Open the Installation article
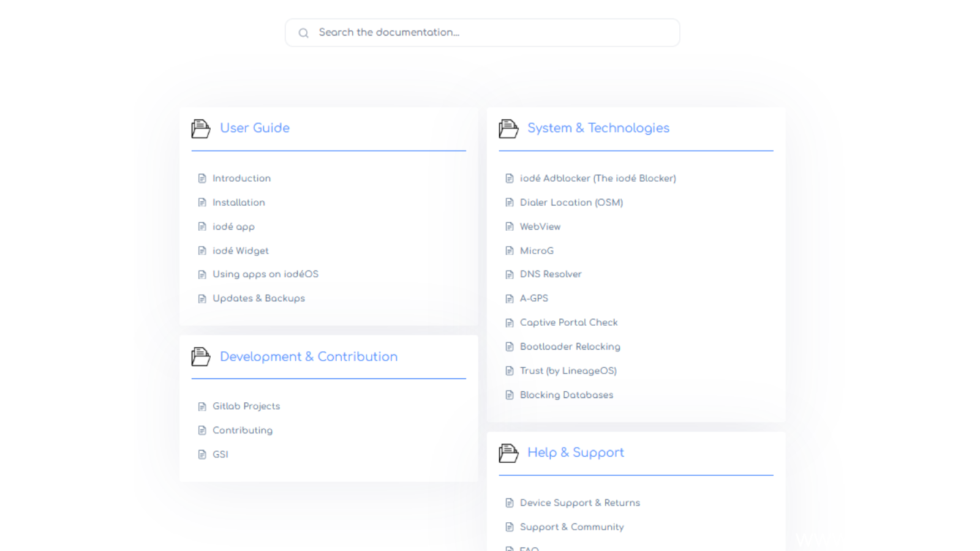The image size is (980, 551). pyautogui.click(x=239, y=202)
